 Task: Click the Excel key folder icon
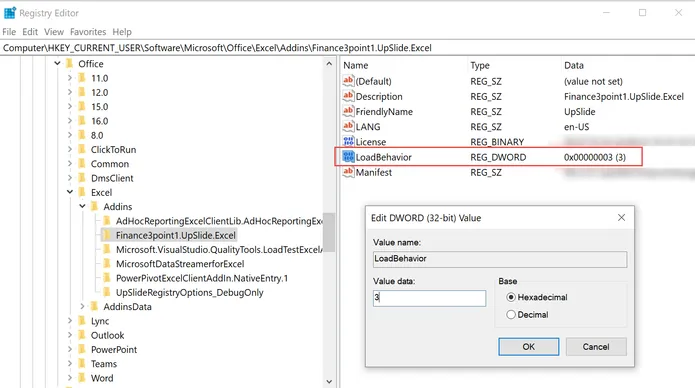(x=82, y=192)
